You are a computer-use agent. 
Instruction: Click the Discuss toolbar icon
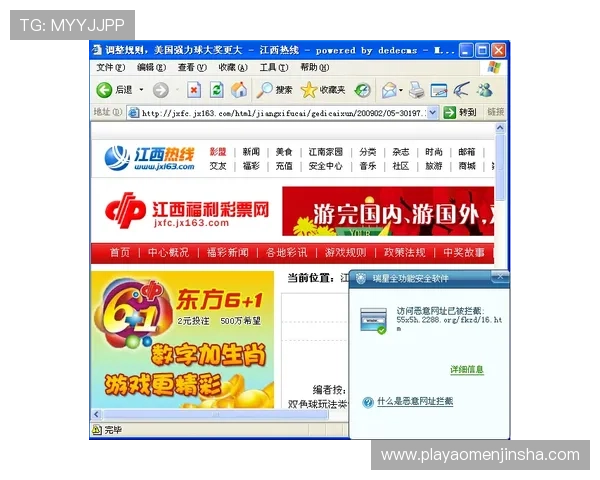pyautogui.click(x=461, y=90)
